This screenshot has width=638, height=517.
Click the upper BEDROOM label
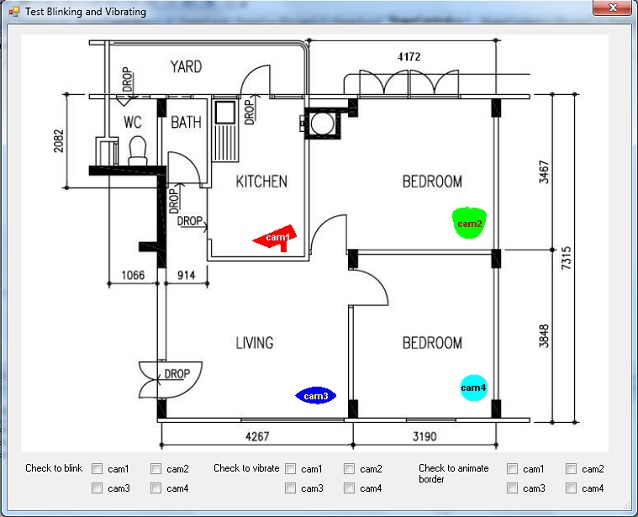[432, 181]
